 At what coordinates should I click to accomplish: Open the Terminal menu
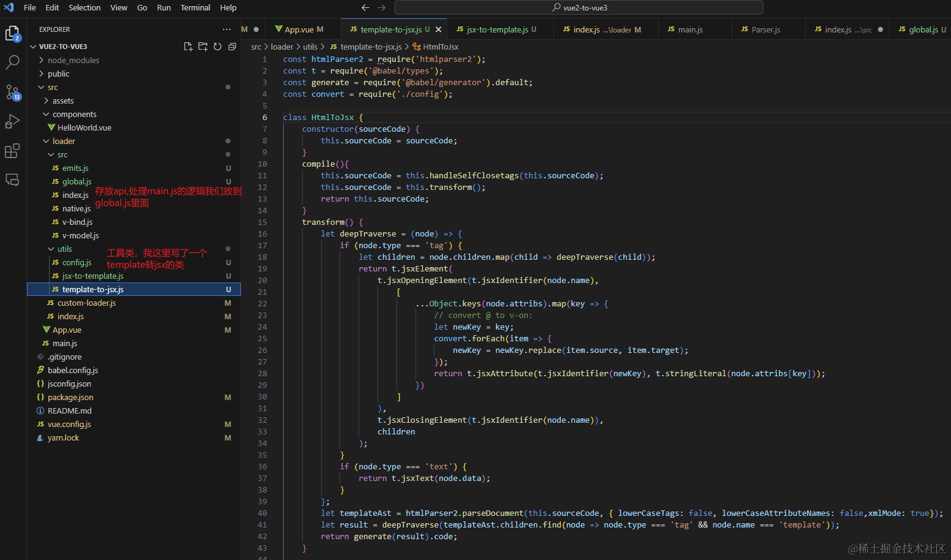tap(195, 7)
